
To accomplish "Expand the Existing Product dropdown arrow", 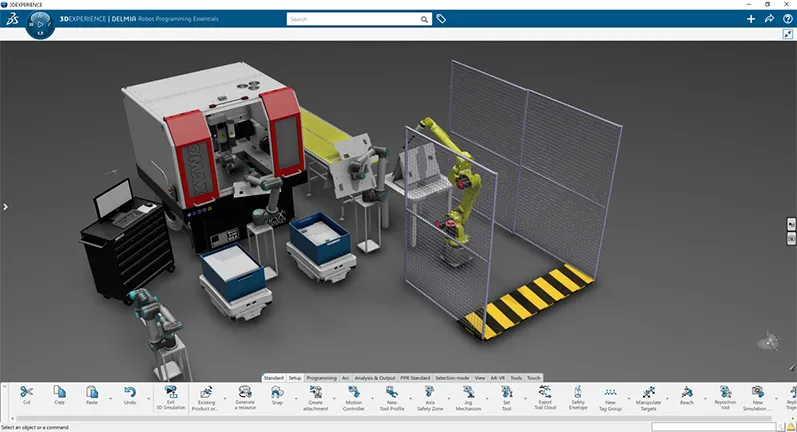I will pos(225,398).
